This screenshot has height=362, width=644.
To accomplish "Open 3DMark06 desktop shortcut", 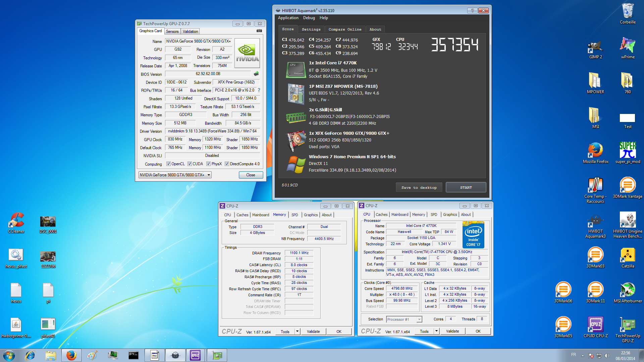I will point(563,293).
